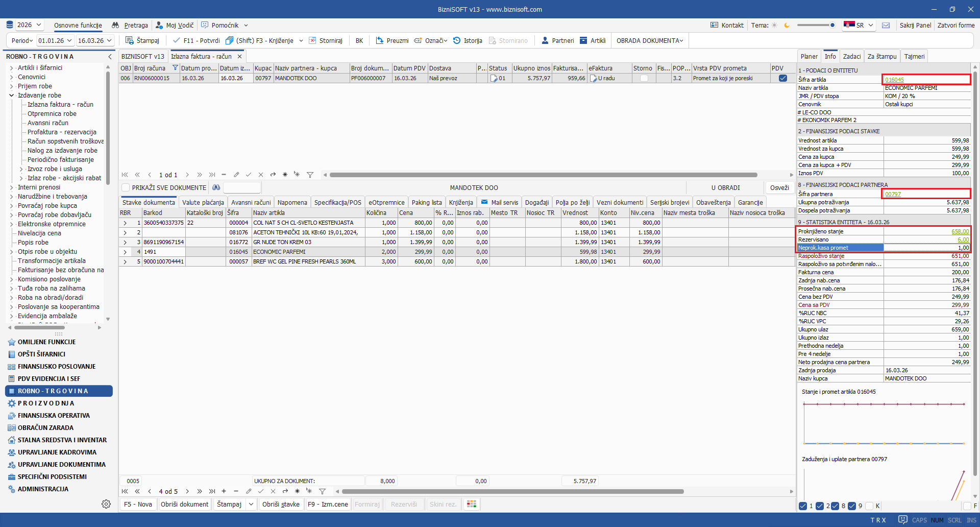This screenshot has height=527, width=980.
Task: Collapse the Izdavanje robe tree node
Action: [x=12, y=95]
